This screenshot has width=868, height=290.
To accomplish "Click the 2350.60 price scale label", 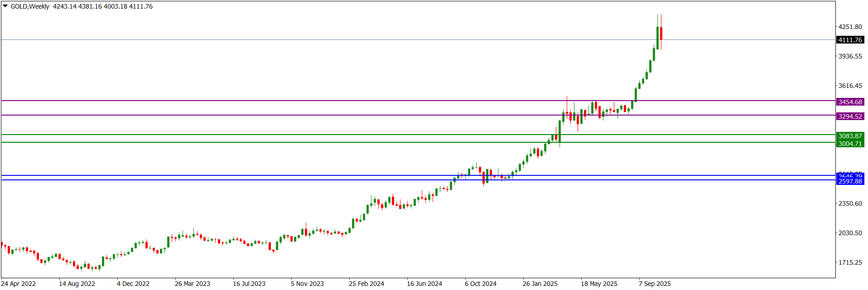I will click(x=850, y=203).
